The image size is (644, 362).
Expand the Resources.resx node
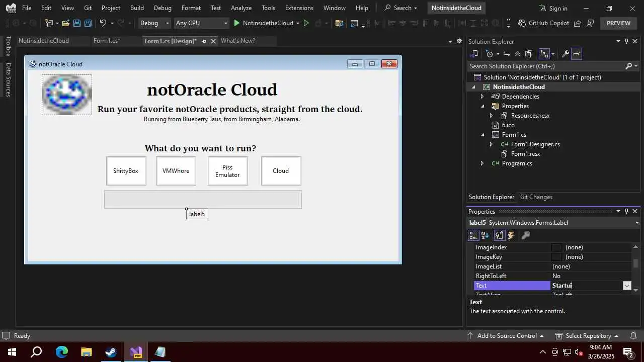(491, 116)
